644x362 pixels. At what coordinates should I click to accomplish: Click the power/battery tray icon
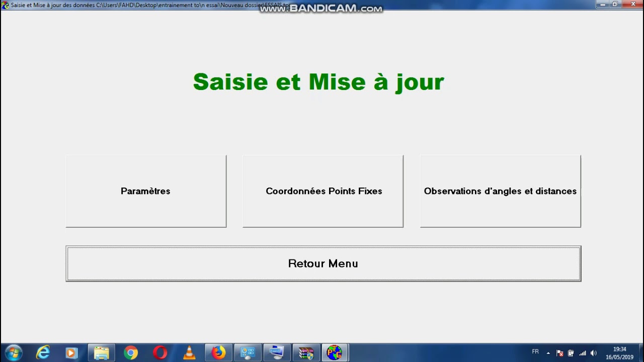tap(571, 353)
